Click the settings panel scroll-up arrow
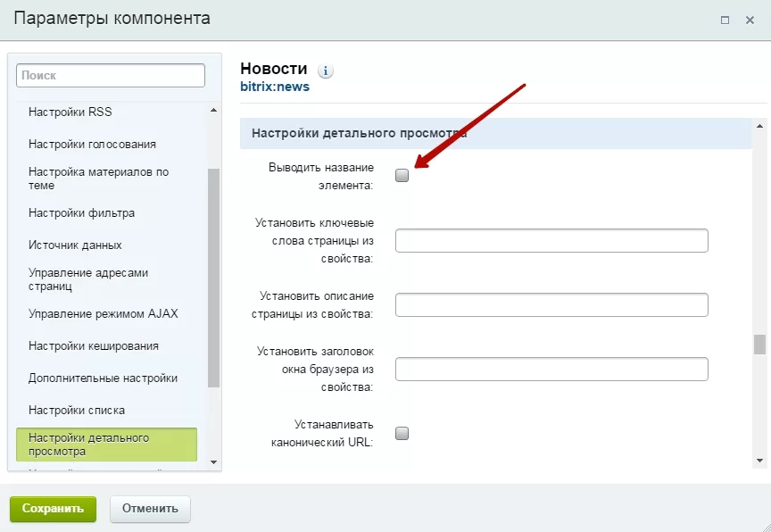The height and width of the screenshot is (532, 771). pyautogui.click(x=759, y=126)
